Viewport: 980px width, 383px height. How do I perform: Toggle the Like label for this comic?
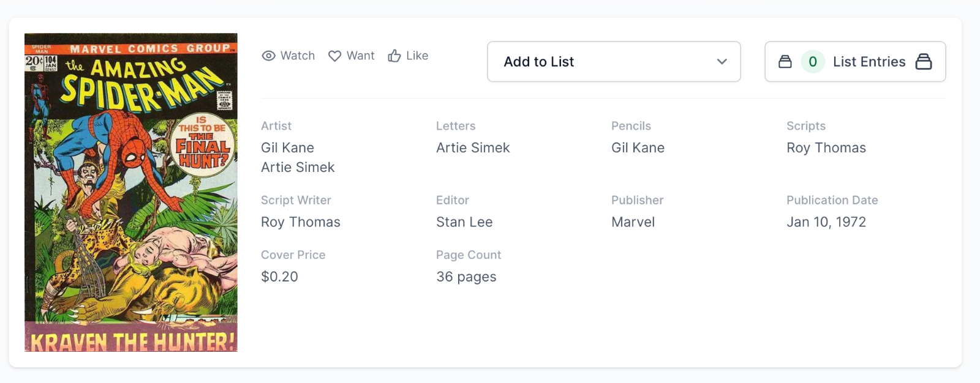pos(417,56)
